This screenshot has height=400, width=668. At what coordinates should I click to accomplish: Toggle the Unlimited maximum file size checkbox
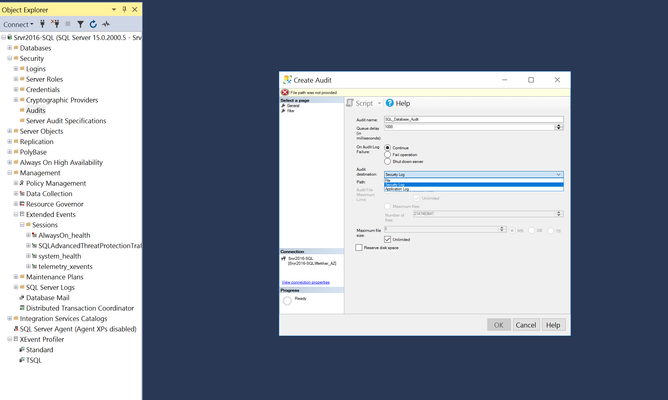tap(387, 239)
